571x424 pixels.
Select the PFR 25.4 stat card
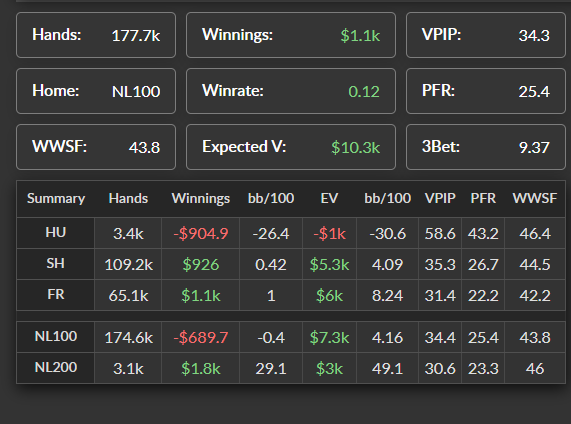[486, 91]
